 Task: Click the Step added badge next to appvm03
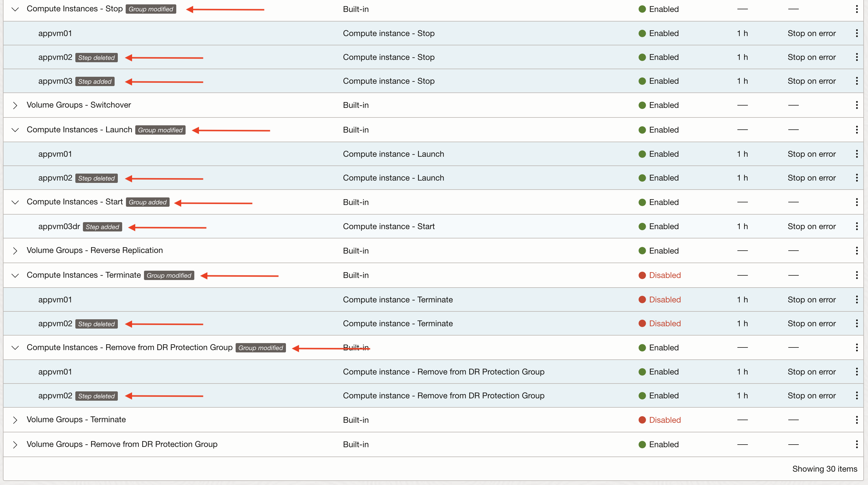click(x=95, y=81)
